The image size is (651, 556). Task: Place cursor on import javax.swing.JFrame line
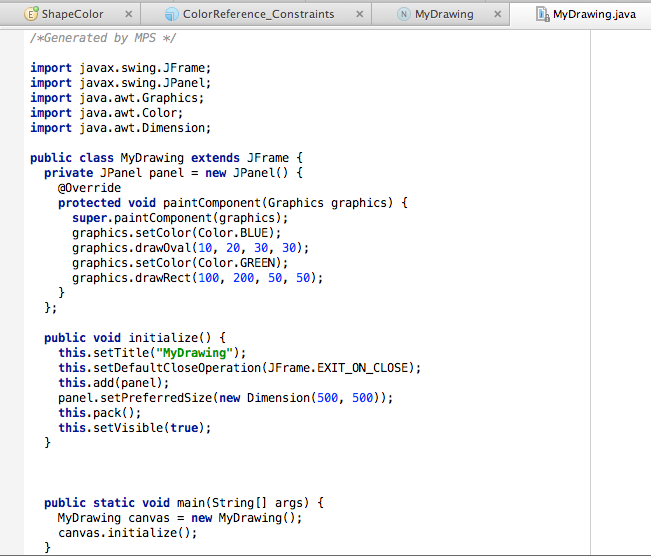pyautogui.click(x=120, y=68)
